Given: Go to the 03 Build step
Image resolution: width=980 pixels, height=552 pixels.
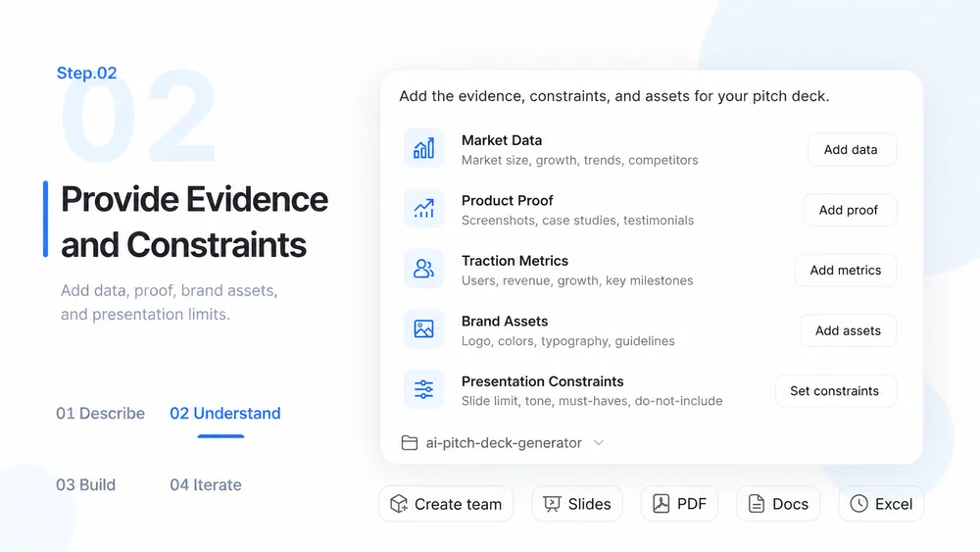Looking at the screenshot, I should coord(85,484).
